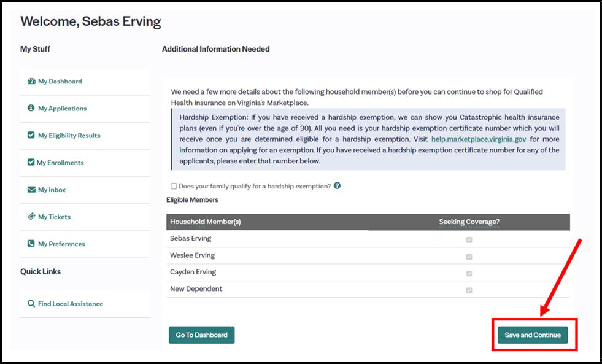Viewport: 602px width, 364px height.
Task: Click the My Inbox envelope icon
Action: click(x=31, y=190)
